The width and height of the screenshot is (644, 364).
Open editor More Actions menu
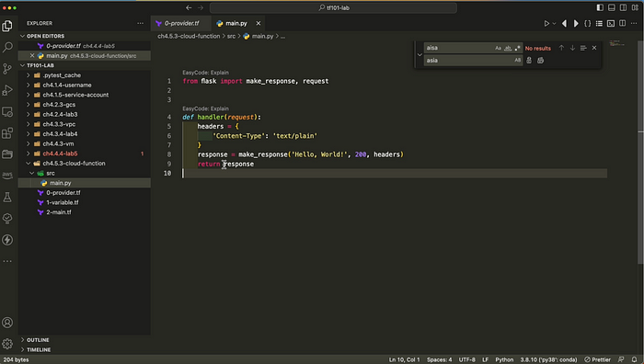point(634,23)
